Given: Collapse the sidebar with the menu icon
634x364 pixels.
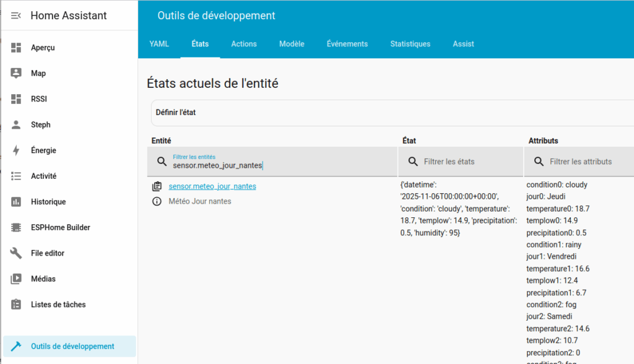Looking at the screenshot, I should point(16,15).
